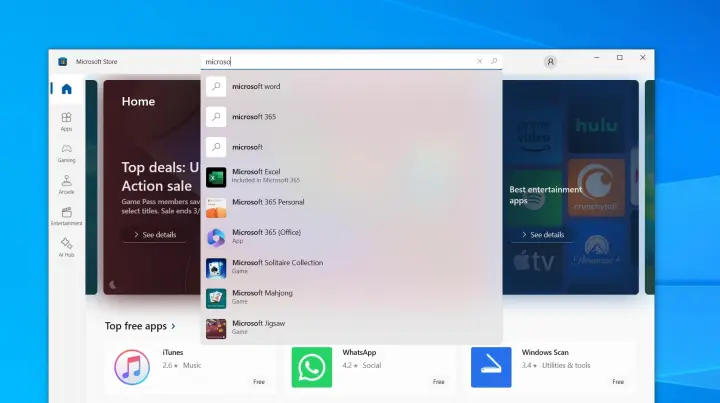Open the Gaming section
The height and width of the screenshot is (403, 720).
(66, 152)
